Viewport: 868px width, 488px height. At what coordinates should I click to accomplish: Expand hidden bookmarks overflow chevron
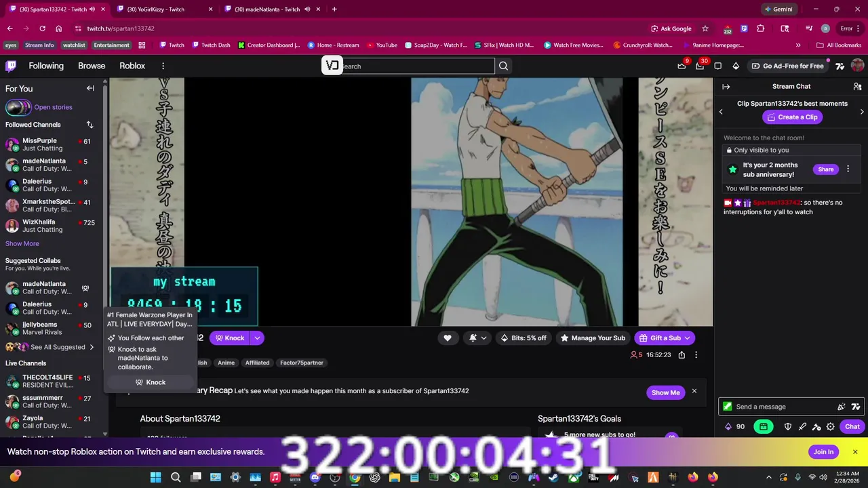(798, 45)
